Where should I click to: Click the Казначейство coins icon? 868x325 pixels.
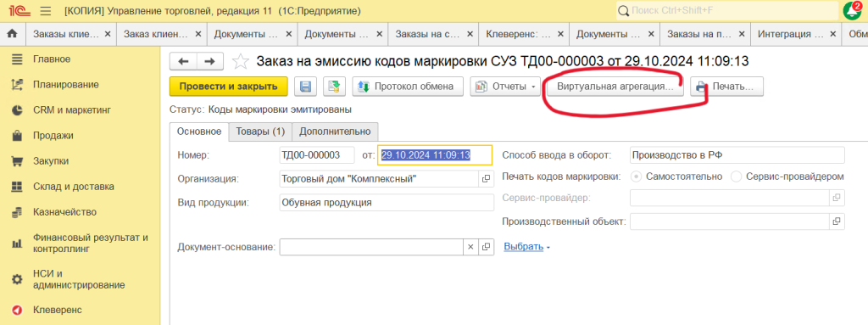pyautogui.click(x=17, y=212)
